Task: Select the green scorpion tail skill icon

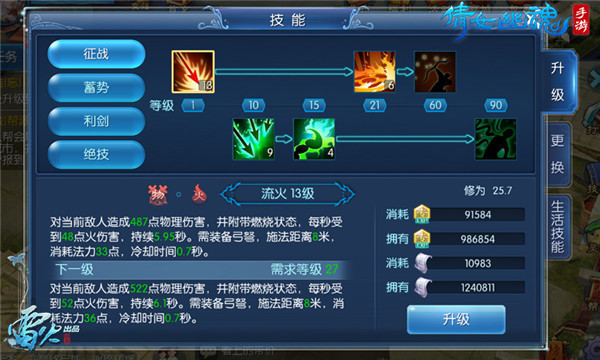Action: (314, 139)
